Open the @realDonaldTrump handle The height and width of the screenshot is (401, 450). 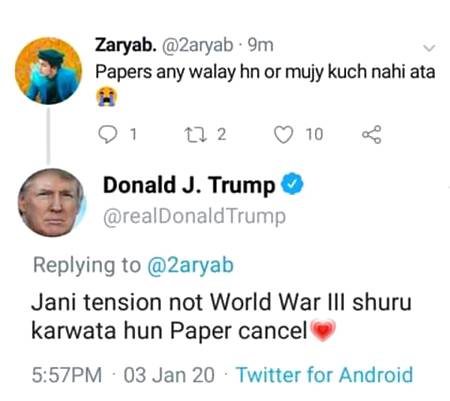194,217
